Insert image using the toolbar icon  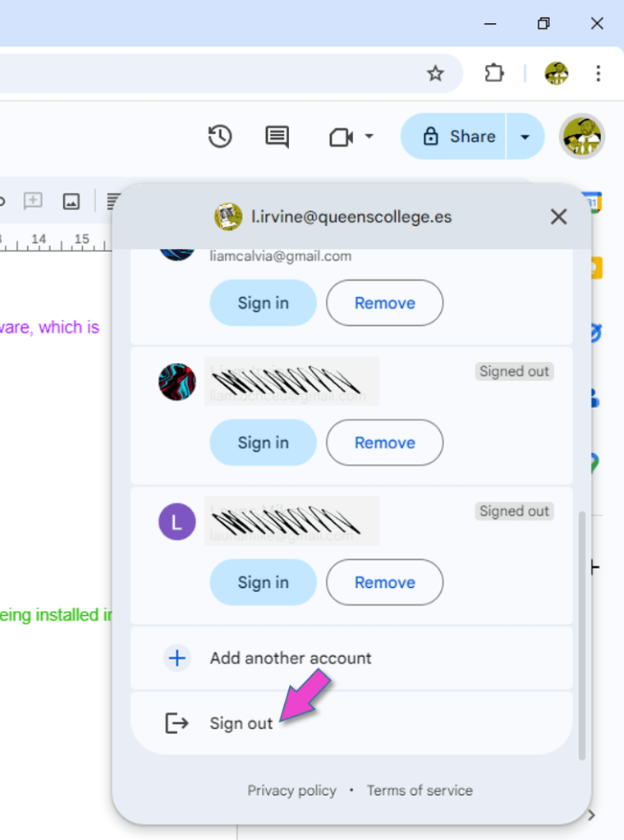[x=71, y=201]
